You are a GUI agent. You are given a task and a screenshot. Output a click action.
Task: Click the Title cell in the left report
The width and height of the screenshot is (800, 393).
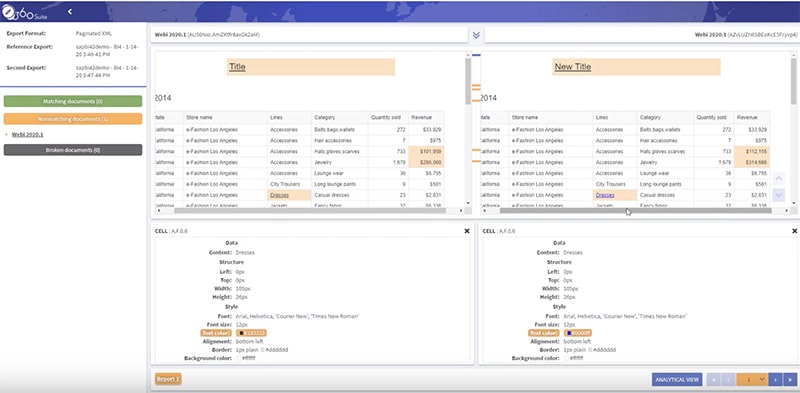point(311,67)
